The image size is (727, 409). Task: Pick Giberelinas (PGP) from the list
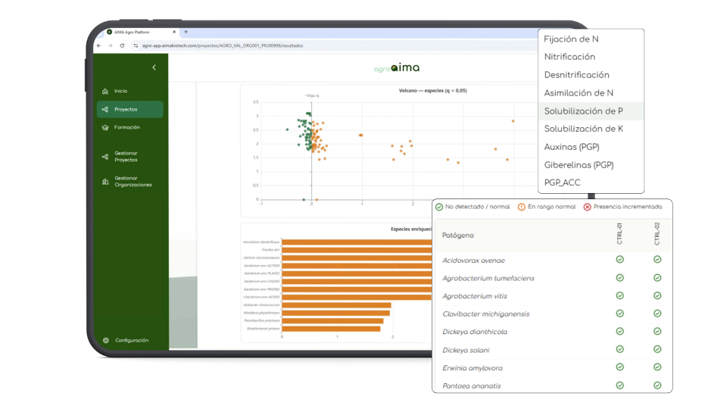(591, 165)
